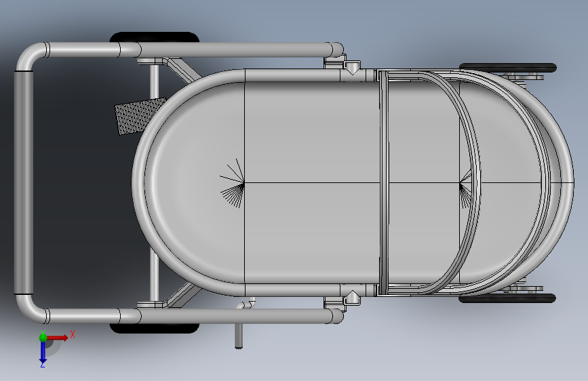
Task: Click the top hinge connector with arrow
Action: coord(352,68)
